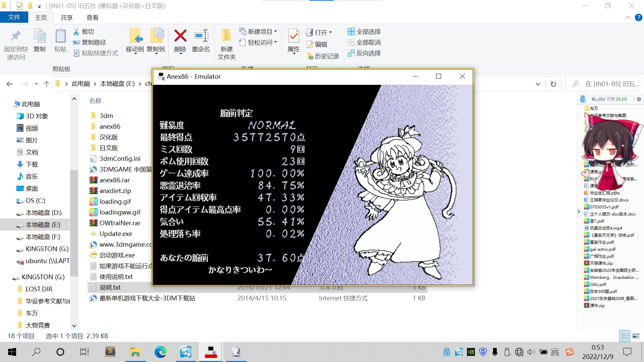Open the 文件 (File) menu

tap(14, 17)
